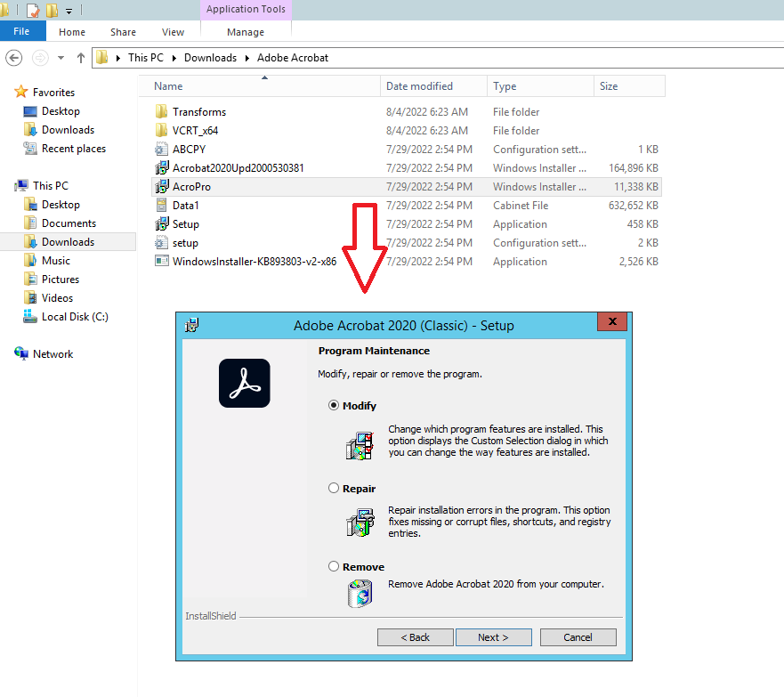Click Downloads in the address bar

click(x=211, y=58)
